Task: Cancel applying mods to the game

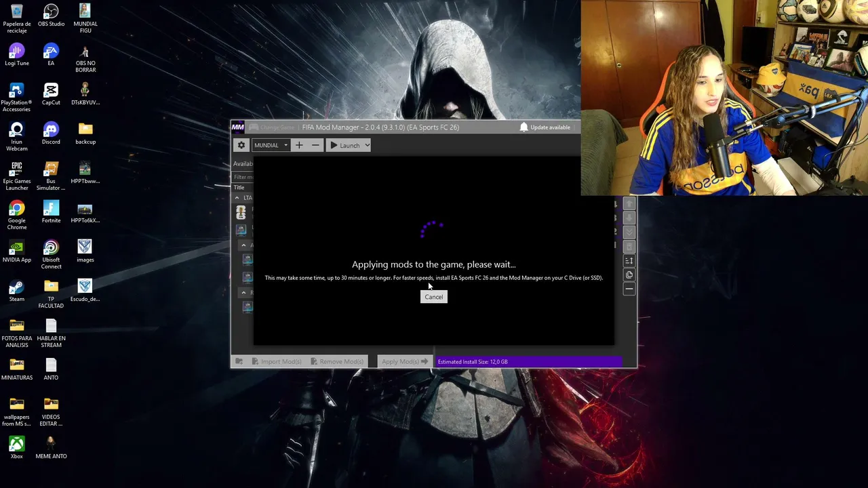Action: pyautogui.click(x=433, y=297)
